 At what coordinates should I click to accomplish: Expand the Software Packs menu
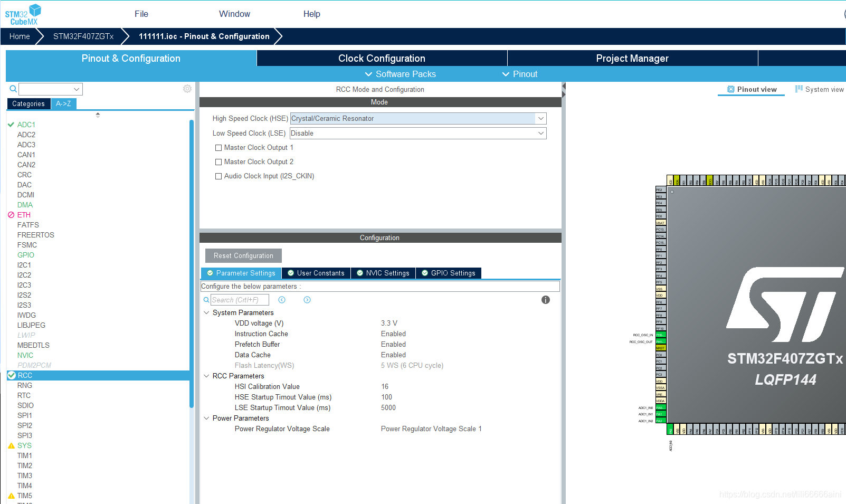(x=400, y=74)
